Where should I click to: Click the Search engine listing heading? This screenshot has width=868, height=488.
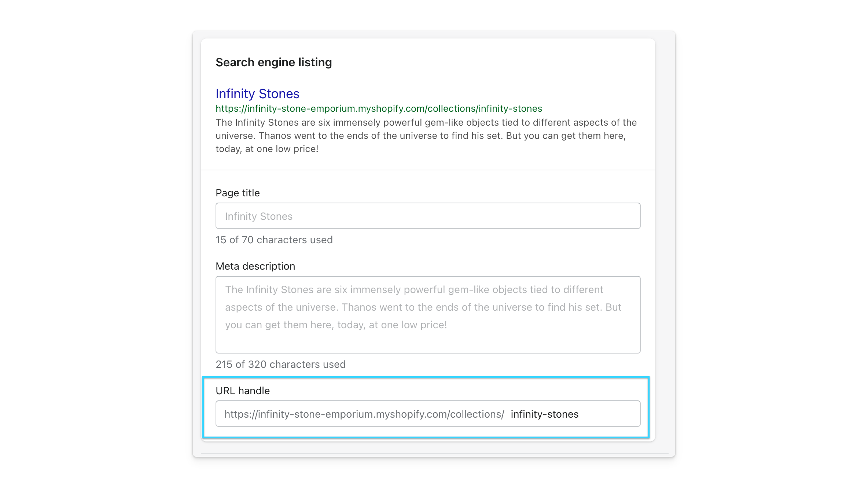(273, 62)
